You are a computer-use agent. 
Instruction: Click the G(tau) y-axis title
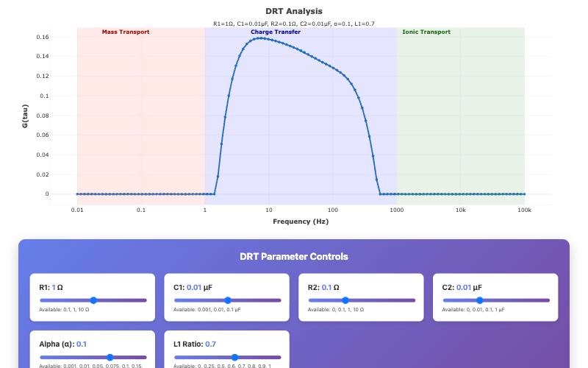25,116
